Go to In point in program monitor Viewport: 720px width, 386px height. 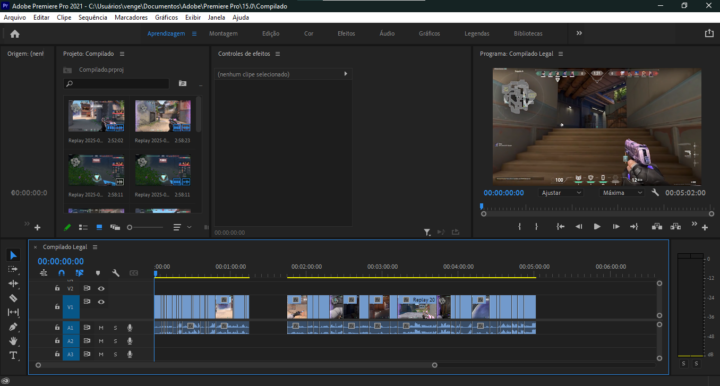[560, 226]
